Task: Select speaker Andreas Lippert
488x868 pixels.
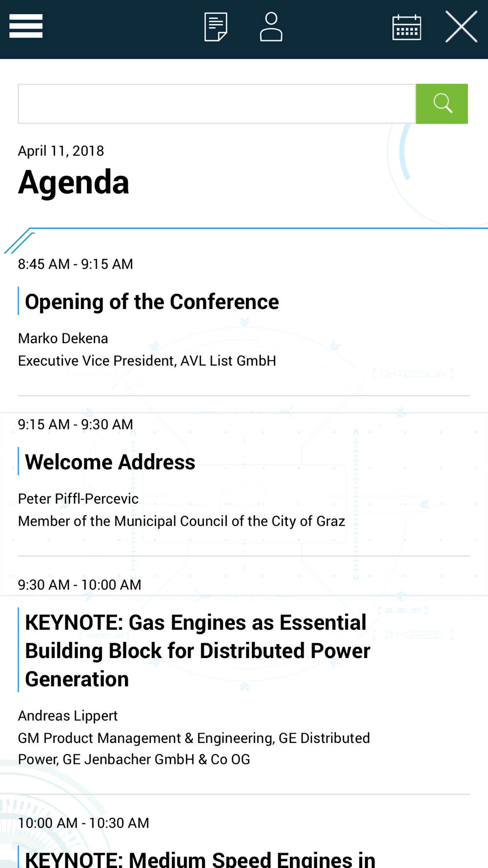Action: point(68,716)
